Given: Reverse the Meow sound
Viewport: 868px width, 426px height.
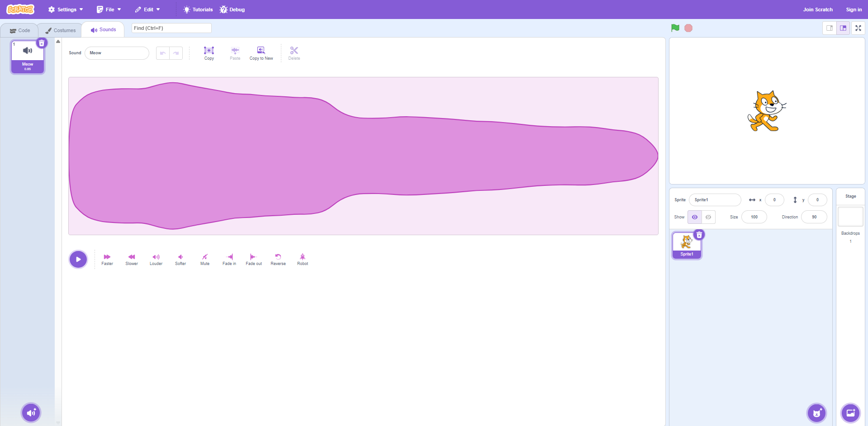Looking at the screenshot, I should tap(278, 259).
